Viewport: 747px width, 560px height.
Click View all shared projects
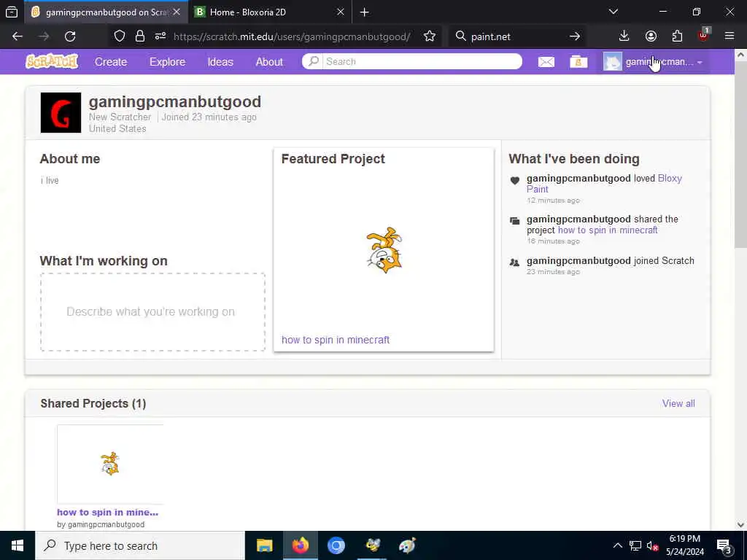pyautogui.click(x=678, y=403)
